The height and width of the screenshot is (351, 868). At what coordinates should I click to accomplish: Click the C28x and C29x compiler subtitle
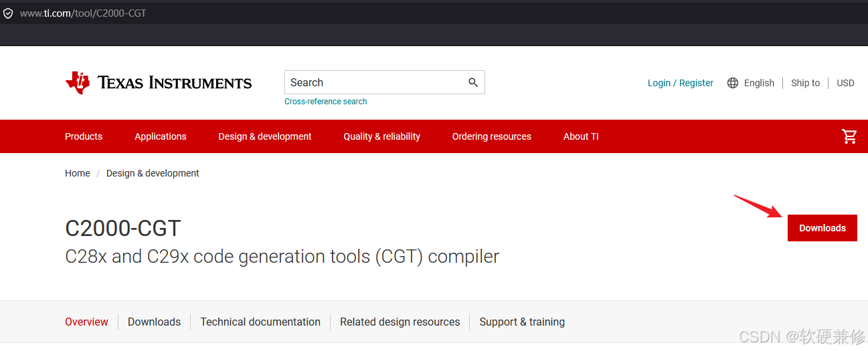pyautogui.click(x=282, y=257)
